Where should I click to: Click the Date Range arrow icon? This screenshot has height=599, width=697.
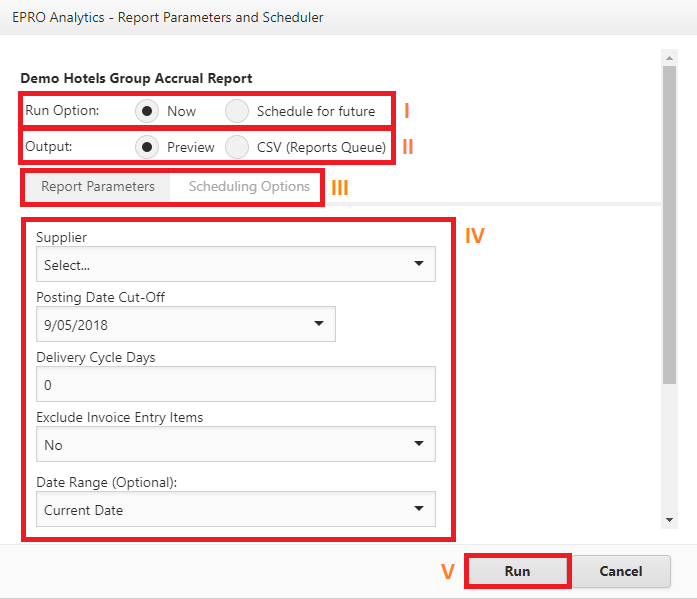pos(418,509)
